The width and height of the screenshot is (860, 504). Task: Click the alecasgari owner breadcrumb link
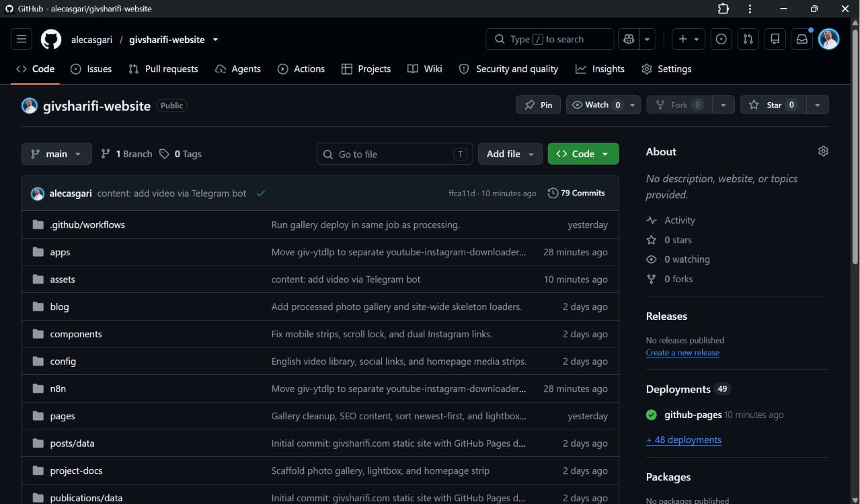click(91, 40)
